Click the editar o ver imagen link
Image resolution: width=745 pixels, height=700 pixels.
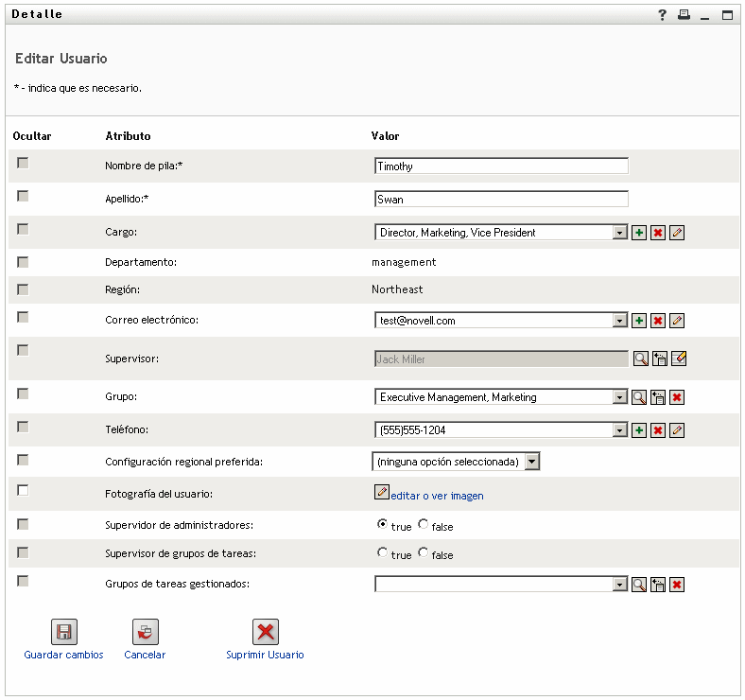click(437, 496)
